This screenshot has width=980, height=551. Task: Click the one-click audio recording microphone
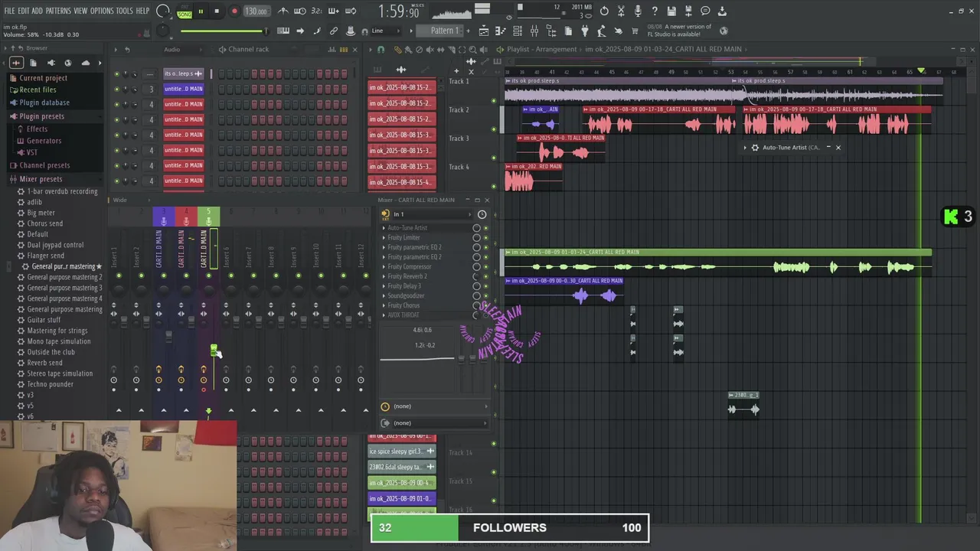pyautogui.click(x=638, y=11)
